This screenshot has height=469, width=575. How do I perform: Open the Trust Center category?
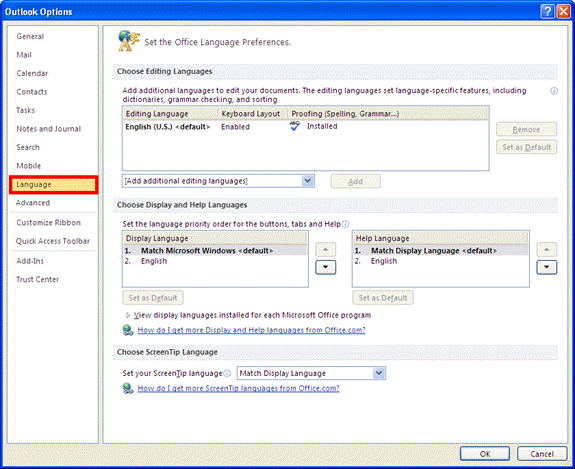(37, 279)
